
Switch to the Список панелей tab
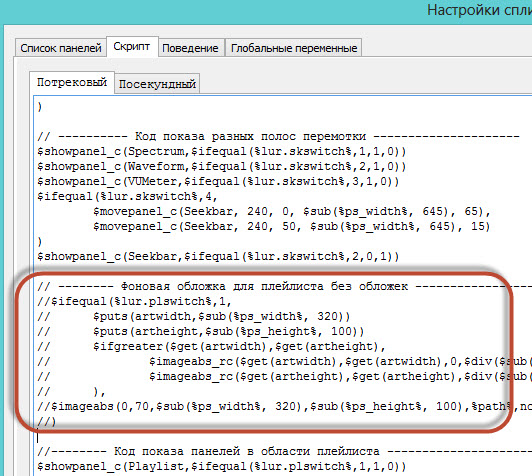(x=60, y=48)
